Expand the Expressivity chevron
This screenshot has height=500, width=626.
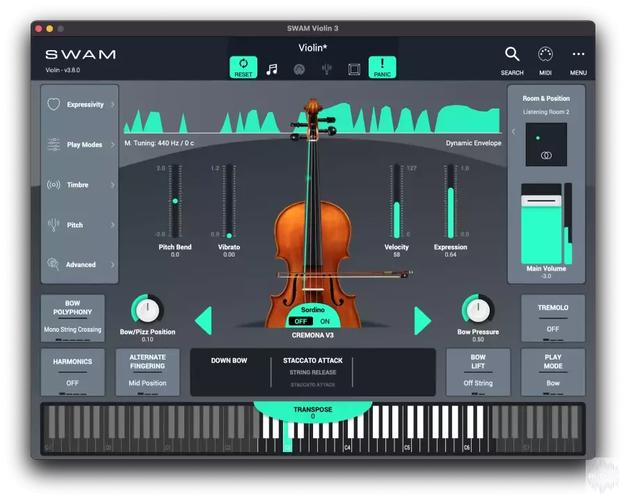coord(113,104)
